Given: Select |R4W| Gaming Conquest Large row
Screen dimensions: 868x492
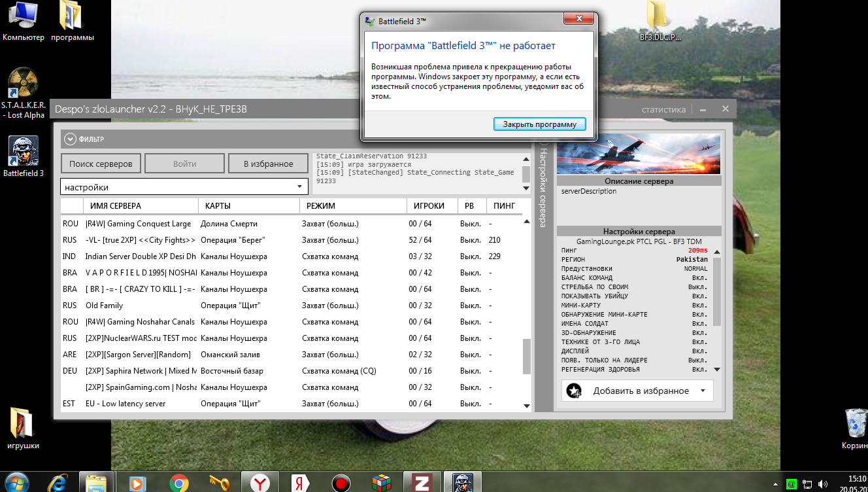Looking at the screenshot, I should 292,224.
